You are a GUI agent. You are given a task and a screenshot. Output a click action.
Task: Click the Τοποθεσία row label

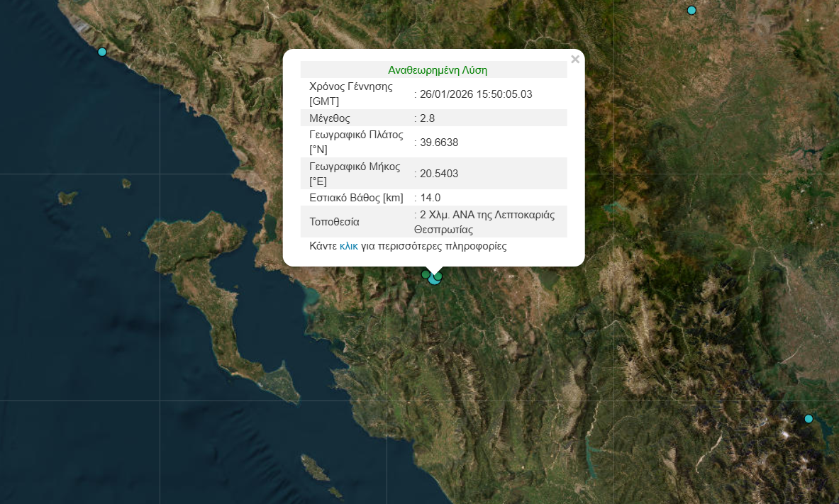pyautogui.click(x=334, y=222)
